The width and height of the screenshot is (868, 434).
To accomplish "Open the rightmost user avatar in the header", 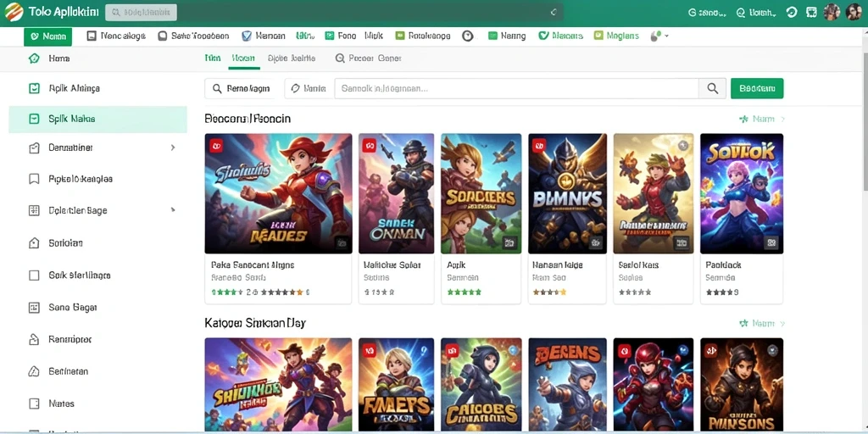I will click(x=854, y=12).
